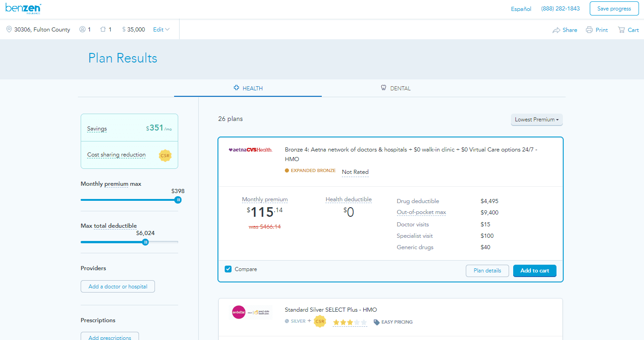Open Plan details for Aetna Bronze plan
The height and width of the screenshot is (340, 644).
(x=487, y=271)
